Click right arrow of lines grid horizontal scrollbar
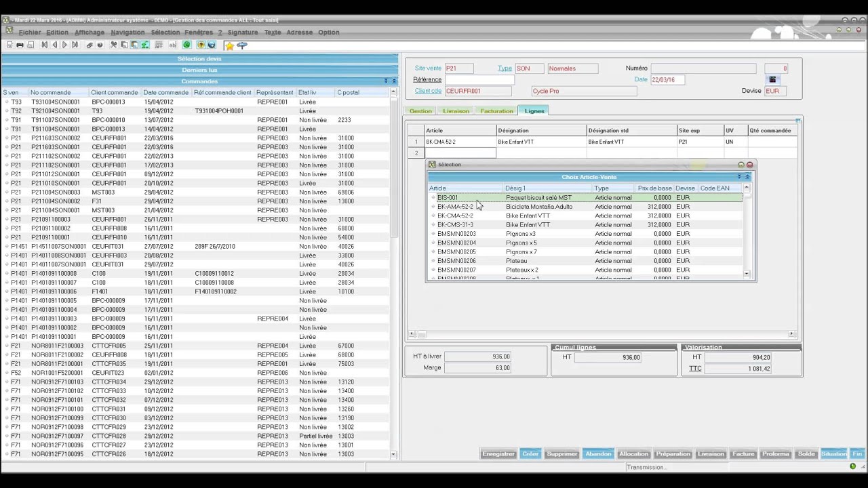This screenshot has height=488, width=868. [x=791, y=334]
